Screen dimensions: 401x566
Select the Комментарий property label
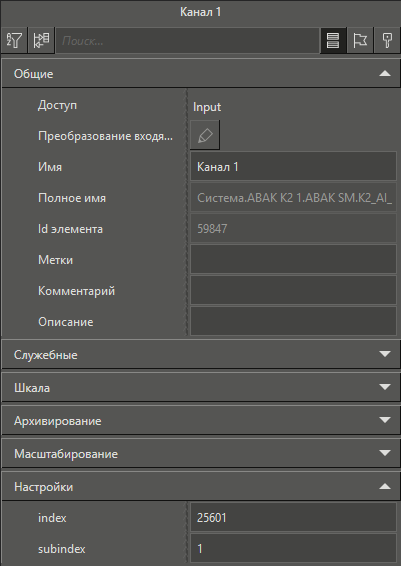coord(77,291)
